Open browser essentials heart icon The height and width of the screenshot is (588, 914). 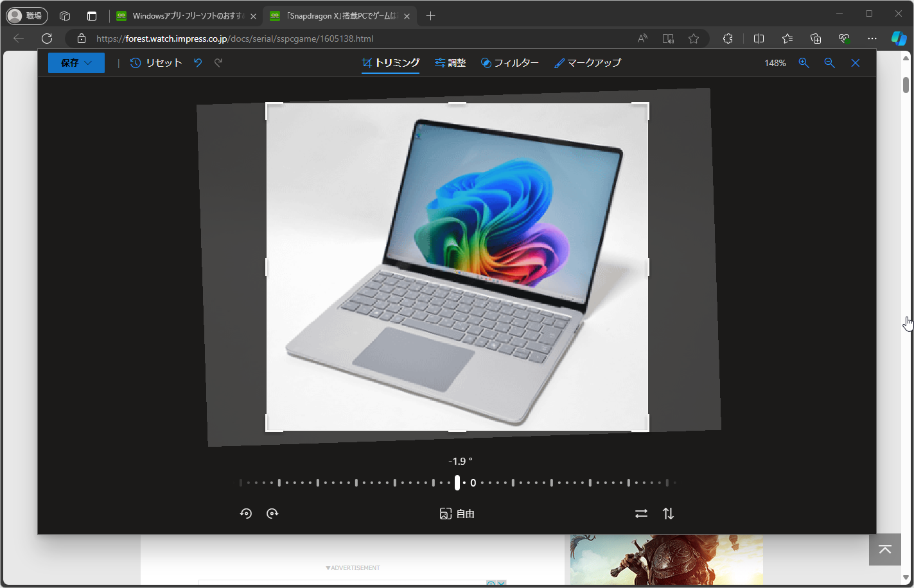844,39
